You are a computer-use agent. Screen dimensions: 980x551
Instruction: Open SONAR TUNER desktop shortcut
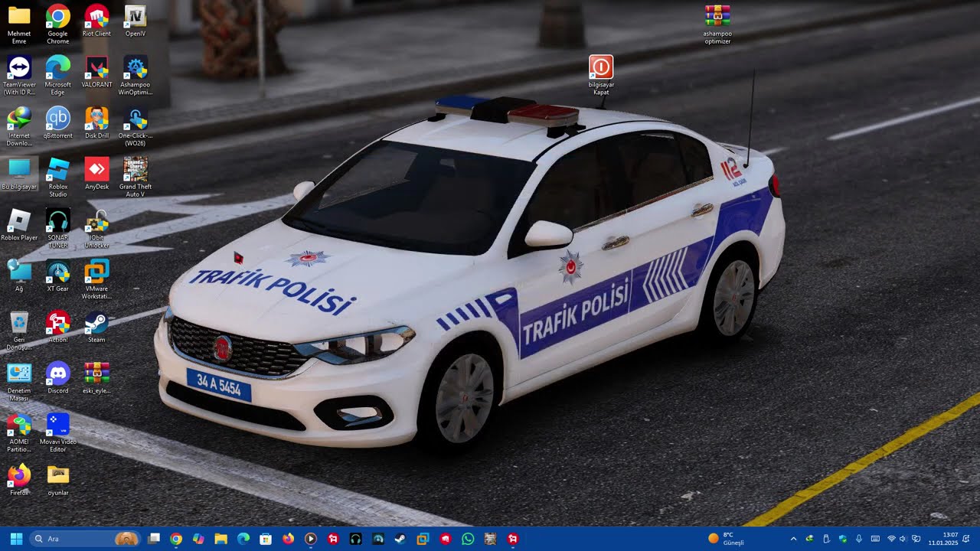coord(58,229)
